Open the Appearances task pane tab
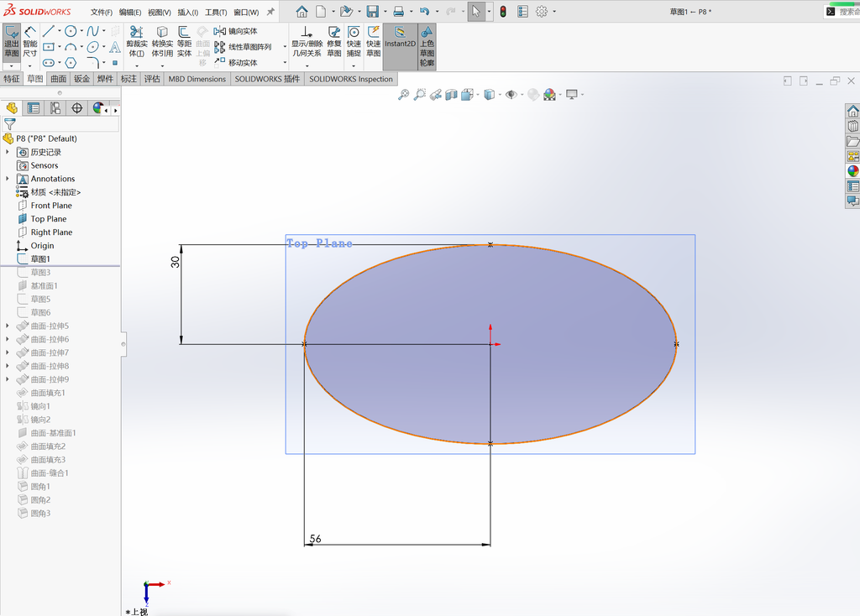Screen dimensions: 860x616 [853, 171]
